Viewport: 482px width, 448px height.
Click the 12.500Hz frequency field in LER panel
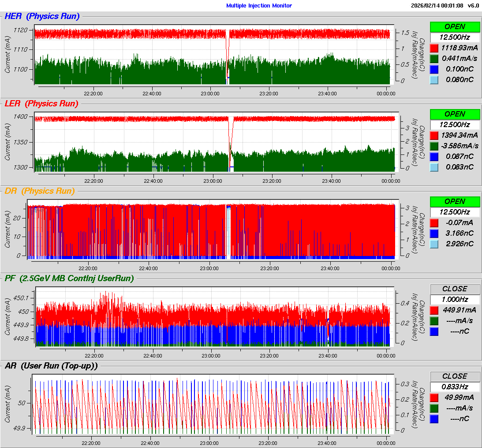[x=455, y=124]
